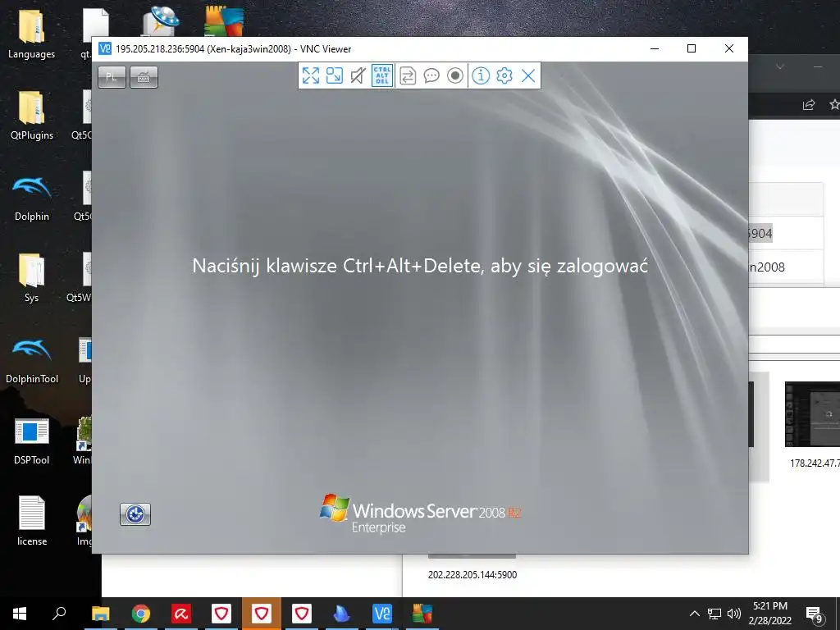The height and width of the screenshot is (630, 840).
Task: Open the file transfer icon
Action: [x=408, y=75]
